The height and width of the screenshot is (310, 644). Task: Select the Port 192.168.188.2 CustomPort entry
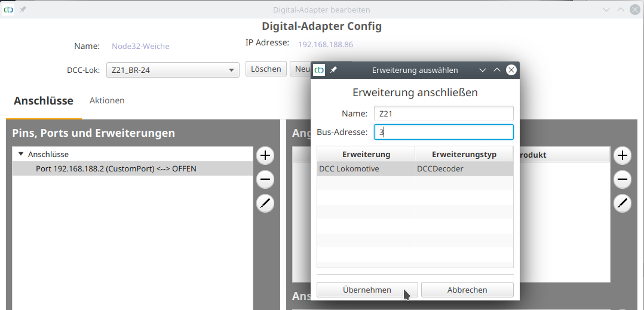point(116,168)
